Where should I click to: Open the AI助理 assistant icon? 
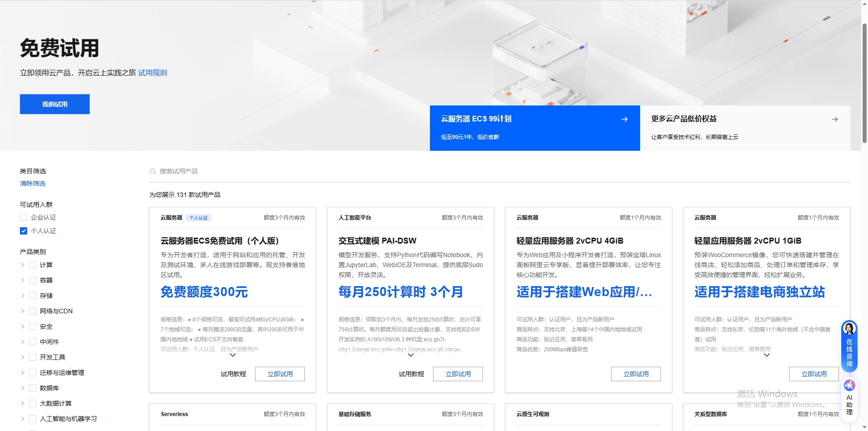coord(849,385)
